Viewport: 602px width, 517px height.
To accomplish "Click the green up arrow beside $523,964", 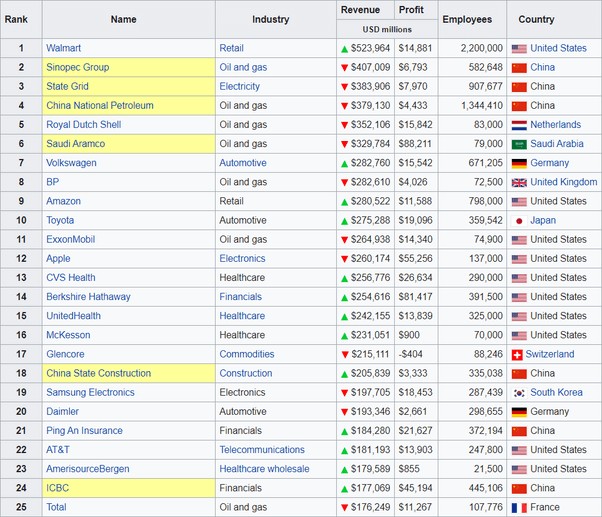I will click(x=344, y=49).
